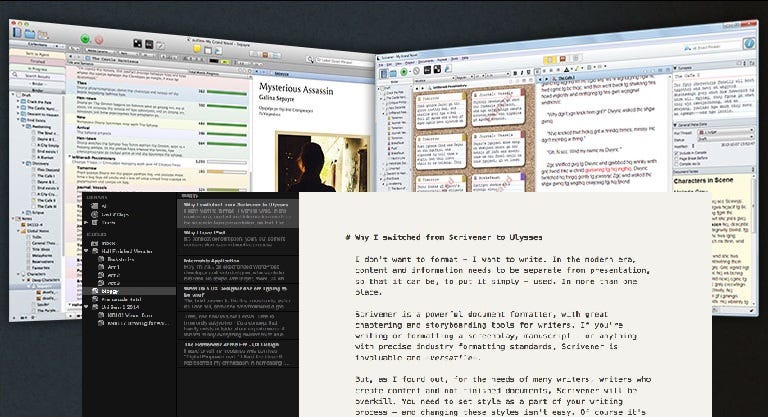Open the Documents menu in Windows Scrivener
Screen dimensions: 768x417
(426, 61)
